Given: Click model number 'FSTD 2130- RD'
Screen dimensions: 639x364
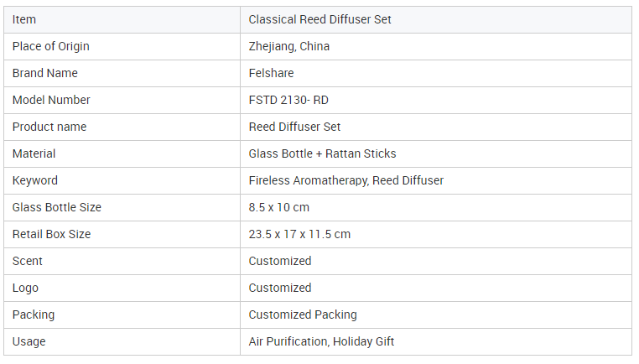Looking at the screenshot, I should [288, 100].
